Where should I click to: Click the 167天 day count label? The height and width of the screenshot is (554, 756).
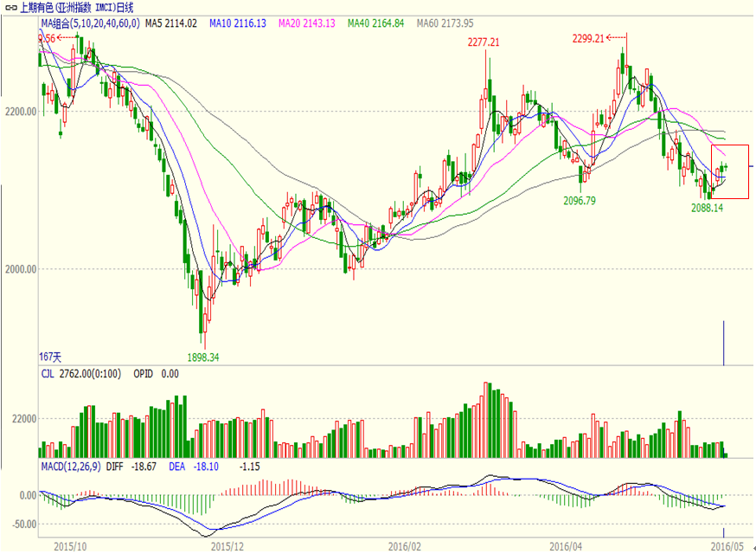pos(51,357)
